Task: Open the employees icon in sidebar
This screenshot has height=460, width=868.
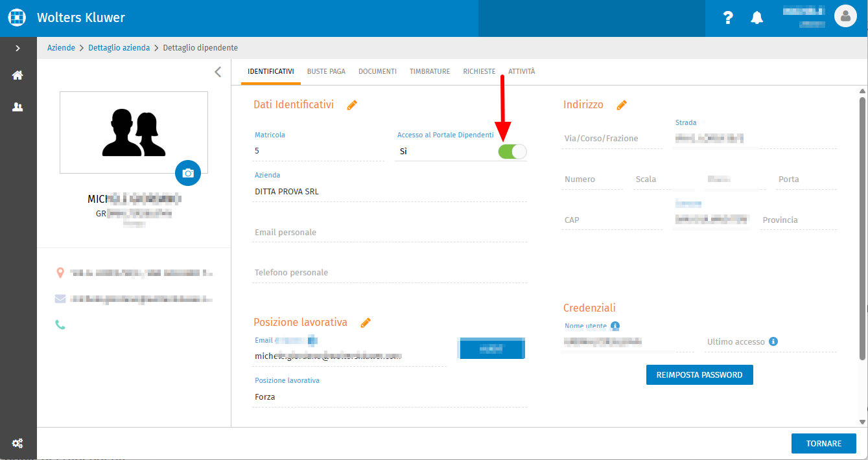Action: tap(18, 107)
